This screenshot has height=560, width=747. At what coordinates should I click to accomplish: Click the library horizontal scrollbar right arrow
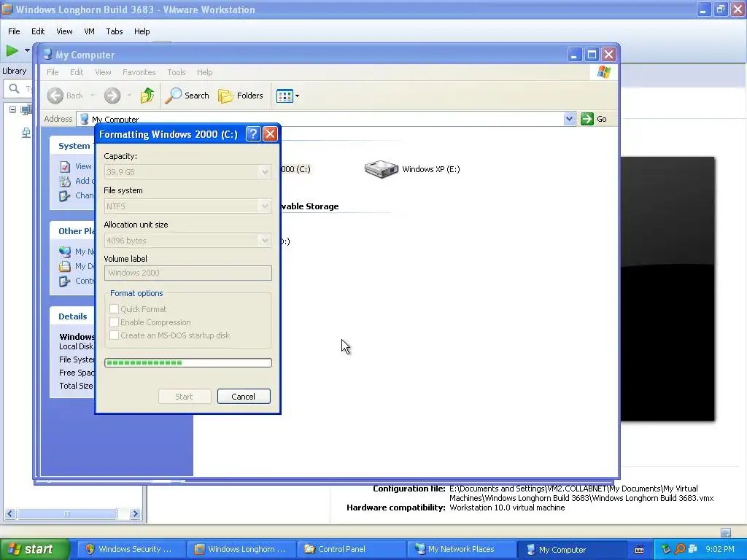135,514
